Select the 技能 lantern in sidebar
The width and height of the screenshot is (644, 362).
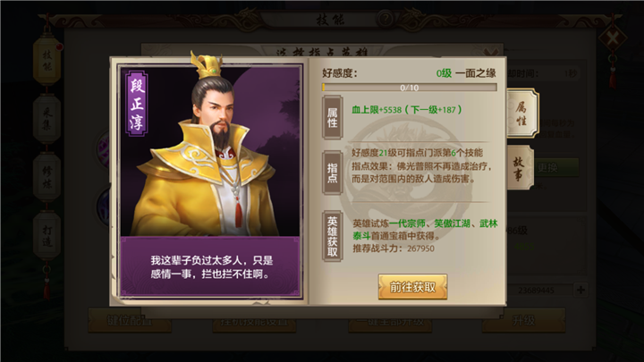point(47,61)
